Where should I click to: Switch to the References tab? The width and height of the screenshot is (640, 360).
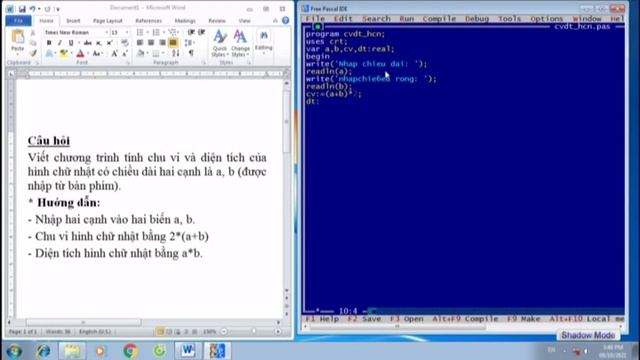point(149,21)
